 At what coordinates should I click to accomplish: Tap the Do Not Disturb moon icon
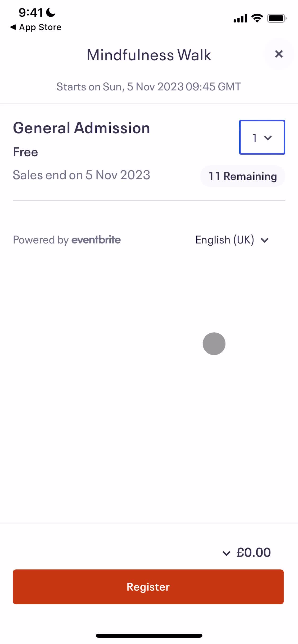point(50,12)
